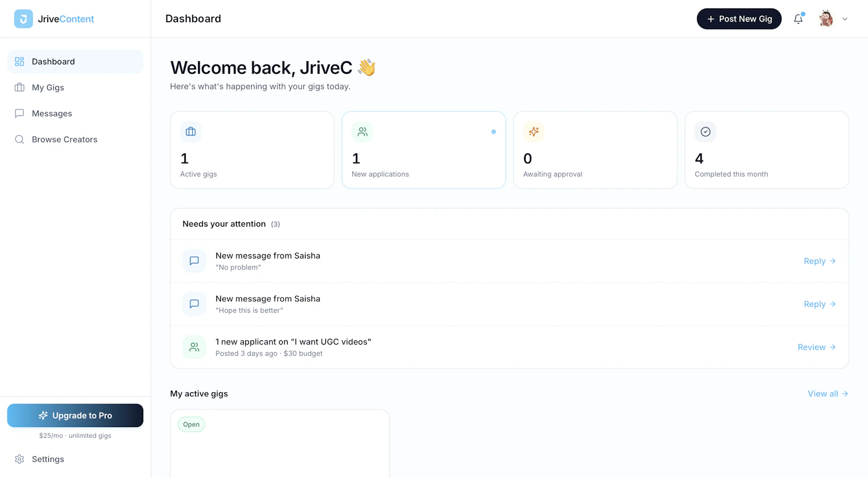The width and height of the screenshot is (868, 478).
Task: Click the Awaiting approval sparkle icon
Action: (534, 132)
